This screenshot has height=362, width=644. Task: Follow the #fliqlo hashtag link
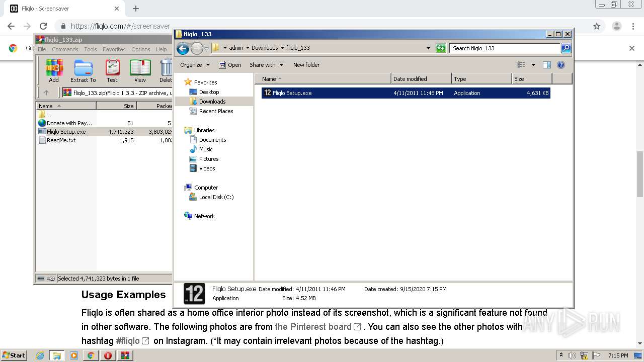click(x=132, y=341)
